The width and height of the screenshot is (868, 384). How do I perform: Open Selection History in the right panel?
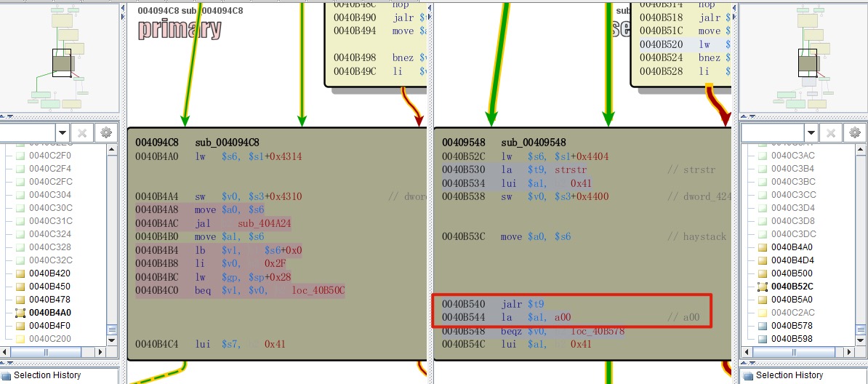[x=789, y=375]
